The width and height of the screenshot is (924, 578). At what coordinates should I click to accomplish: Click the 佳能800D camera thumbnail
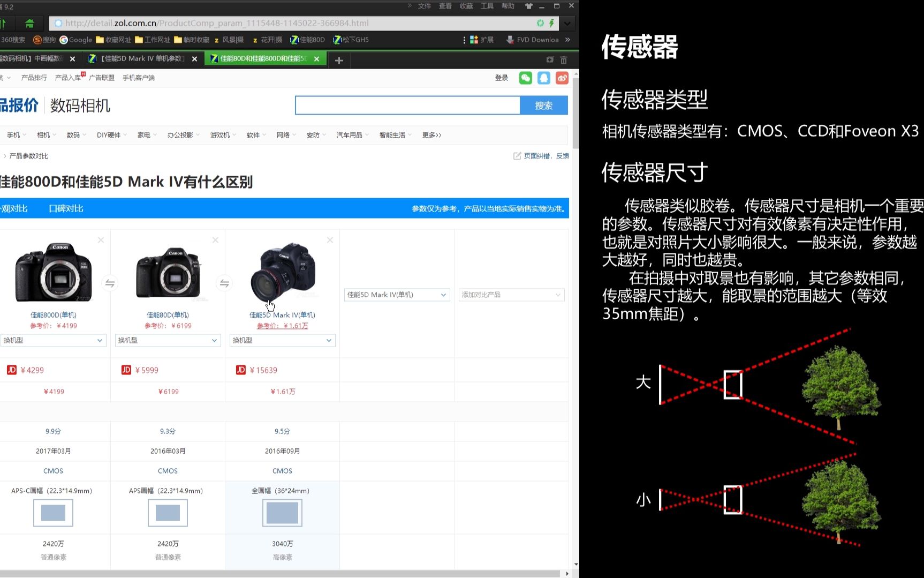[53, 272]
